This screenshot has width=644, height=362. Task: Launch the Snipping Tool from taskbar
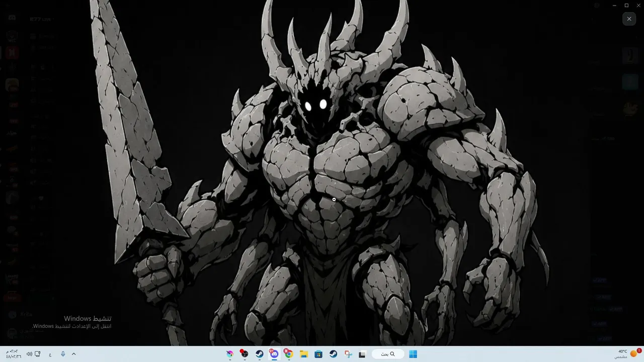pyautogui.click(x=348, y=354)
